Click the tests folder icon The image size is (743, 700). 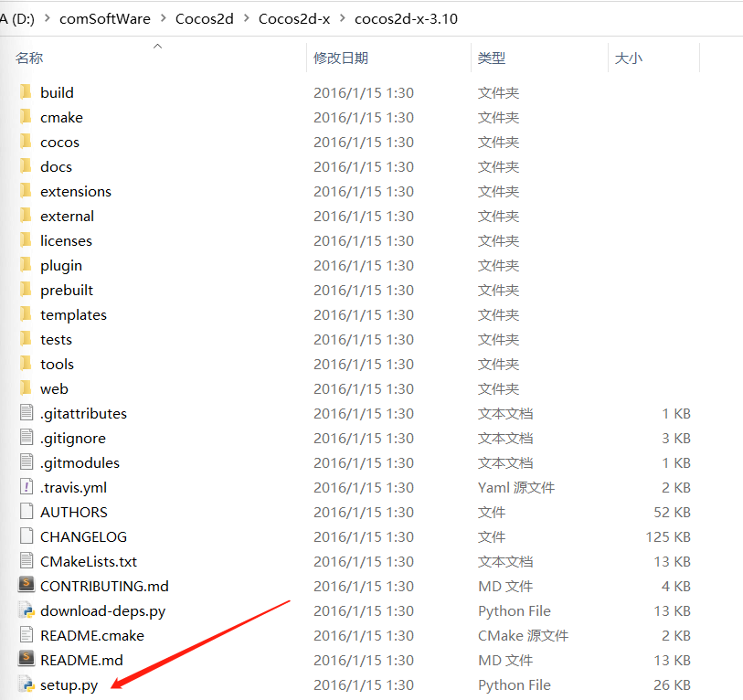[27, 338]
